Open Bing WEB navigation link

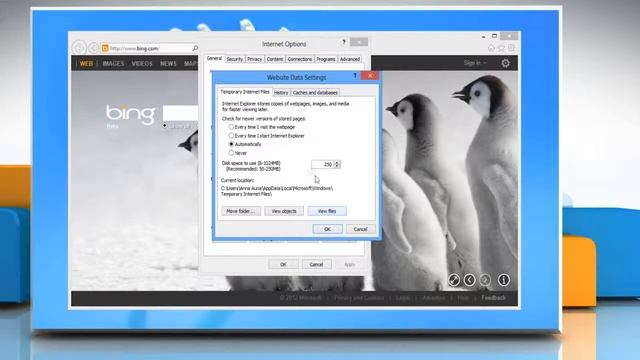(x=86, y=64)
